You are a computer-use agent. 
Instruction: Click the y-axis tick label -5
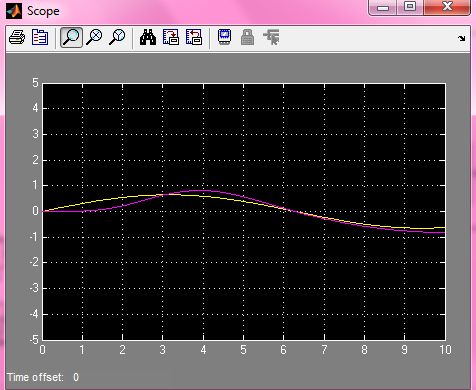click(34, 340)
